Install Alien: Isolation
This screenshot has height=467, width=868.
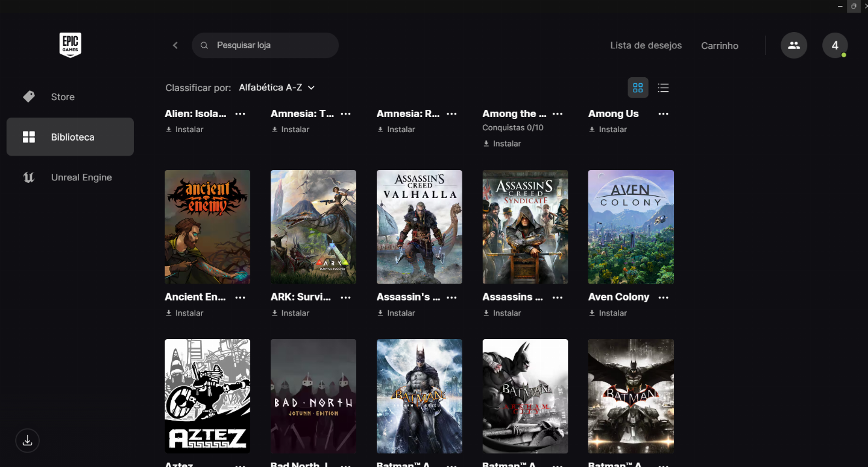click(184, 129)
